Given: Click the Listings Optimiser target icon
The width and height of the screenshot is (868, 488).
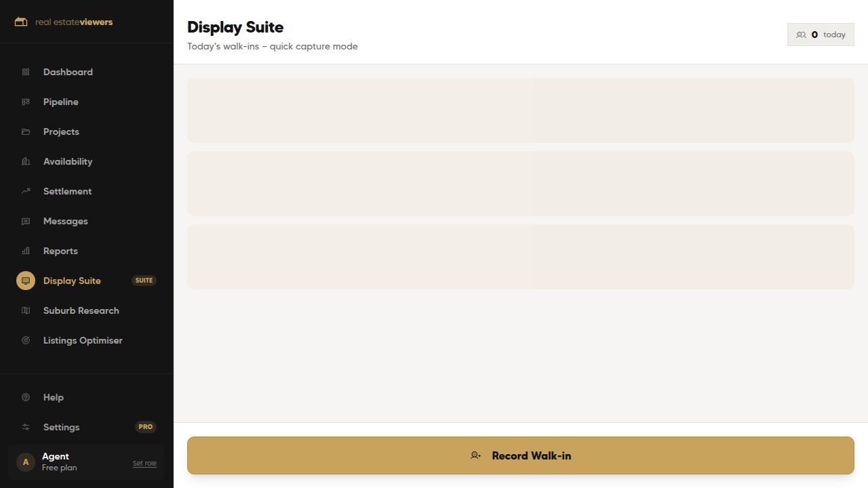Looking at the screenshot, I should pyautogui.click(x=26, y=340).
